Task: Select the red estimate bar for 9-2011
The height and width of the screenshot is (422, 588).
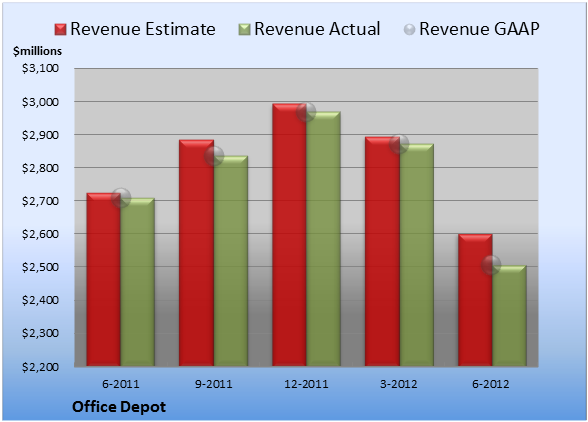Action: [x=196, y=253]
